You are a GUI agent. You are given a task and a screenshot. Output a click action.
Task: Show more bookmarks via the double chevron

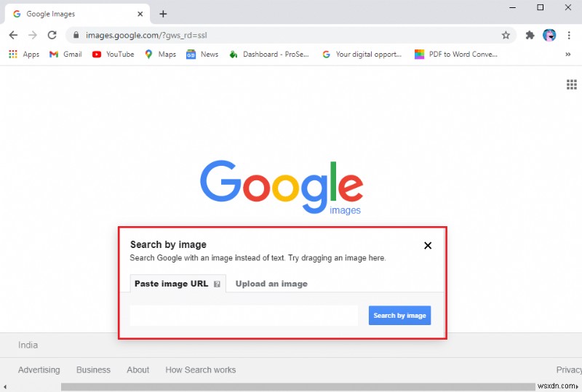click(x=568, y=55)
